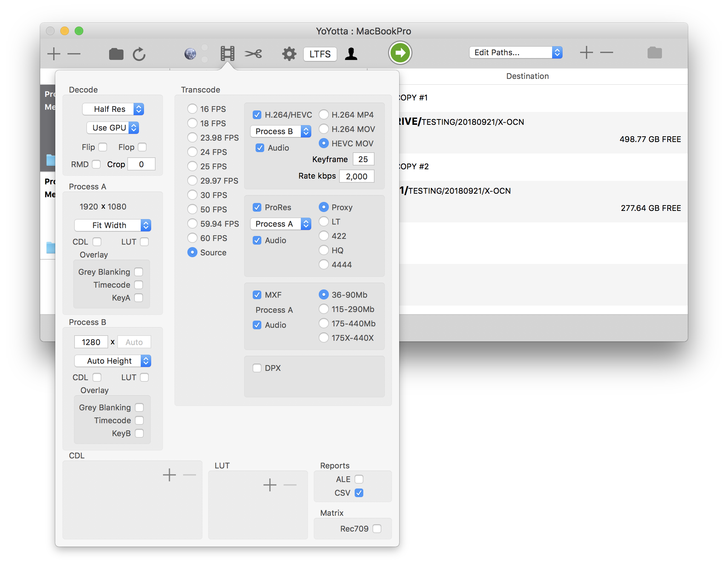Open the Half Res decode dropdown

click(x=113, y=109)
